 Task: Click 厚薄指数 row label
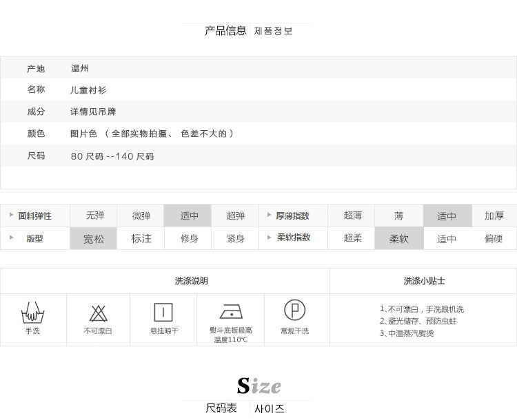click(292, 216)
